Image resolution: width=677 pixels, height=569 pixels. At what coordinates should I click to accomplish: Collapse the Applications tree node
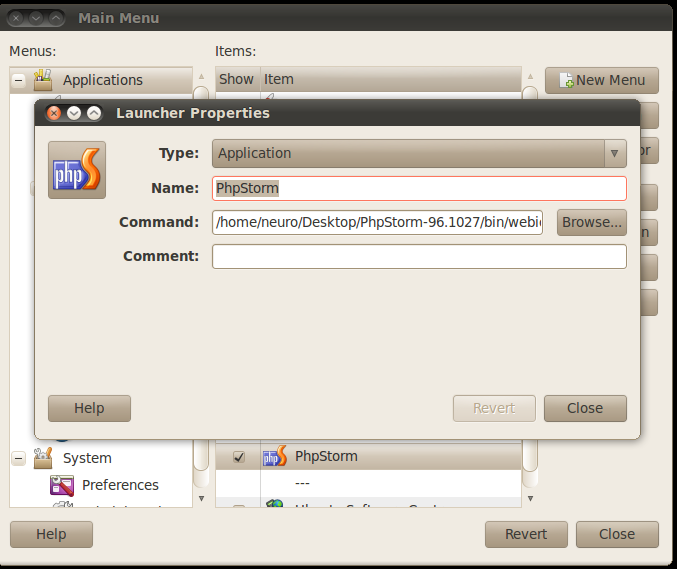19,80
